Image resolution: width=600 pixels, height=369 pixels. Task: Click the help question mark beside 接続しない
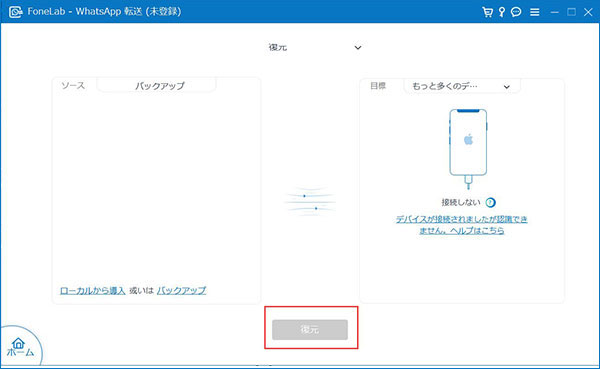tap(490, 202)
